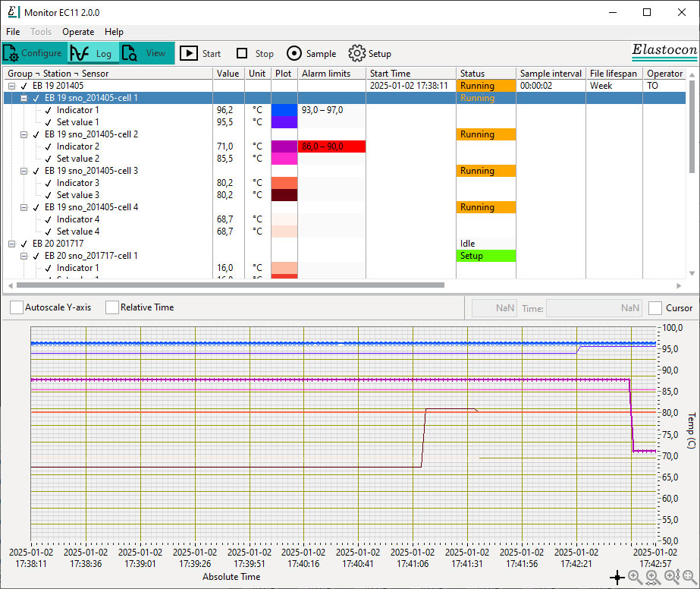The height and width of the screenshot is (589, 700).
Task: Click the Idle status cell
Action: point(485,244)
